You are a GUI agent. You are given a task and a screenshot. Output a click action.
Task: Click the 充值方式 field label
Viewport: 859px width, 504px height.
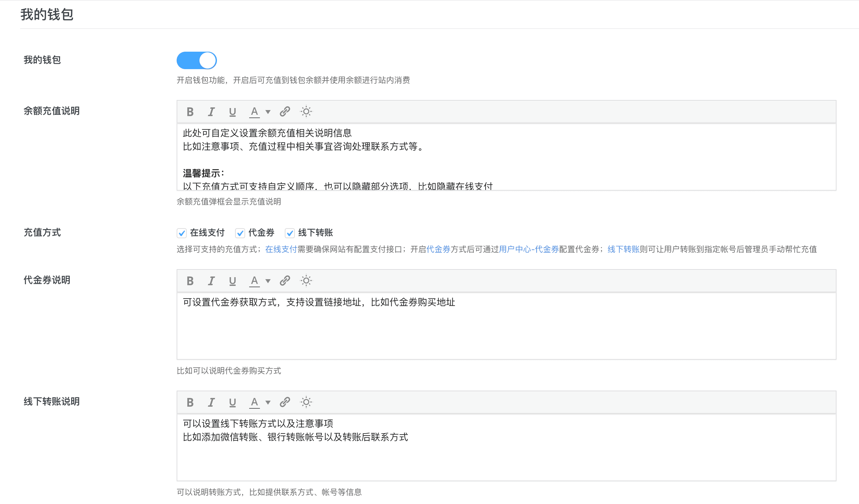(x=42, y=233)
